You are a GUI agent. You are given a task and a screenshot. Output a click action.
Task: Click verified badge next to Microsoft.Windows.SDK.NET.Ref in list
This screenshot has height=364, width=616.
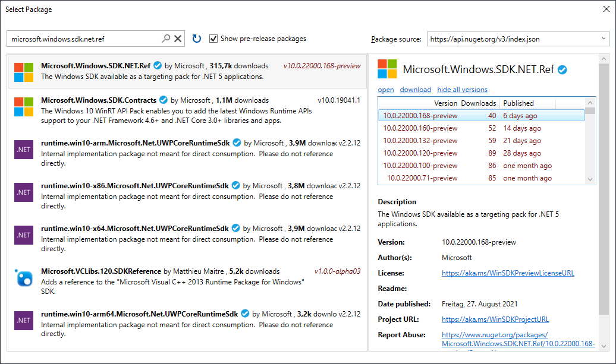tap(158, 65)
